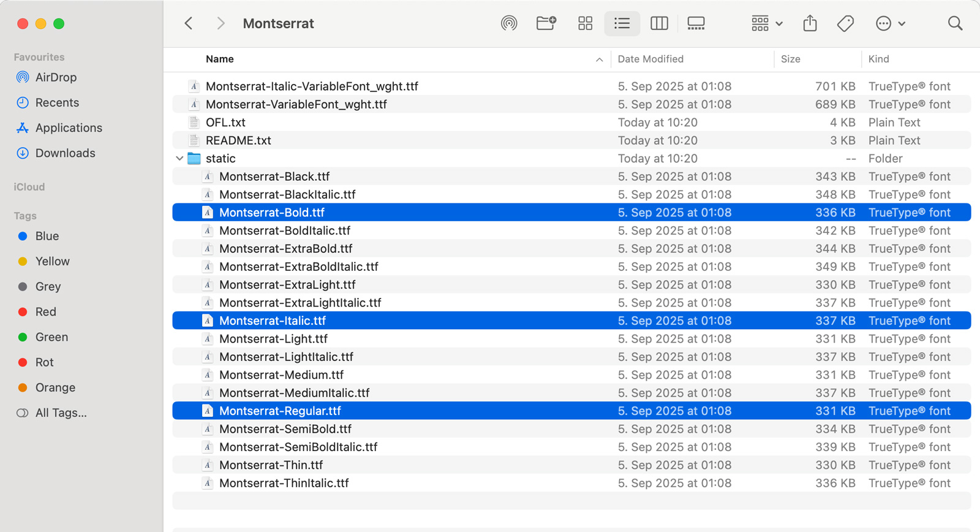Viewport: 980px width, 532px height.
Task: Click the Montserrat window title
Action: pyautogui.click(x=278, y=23)
